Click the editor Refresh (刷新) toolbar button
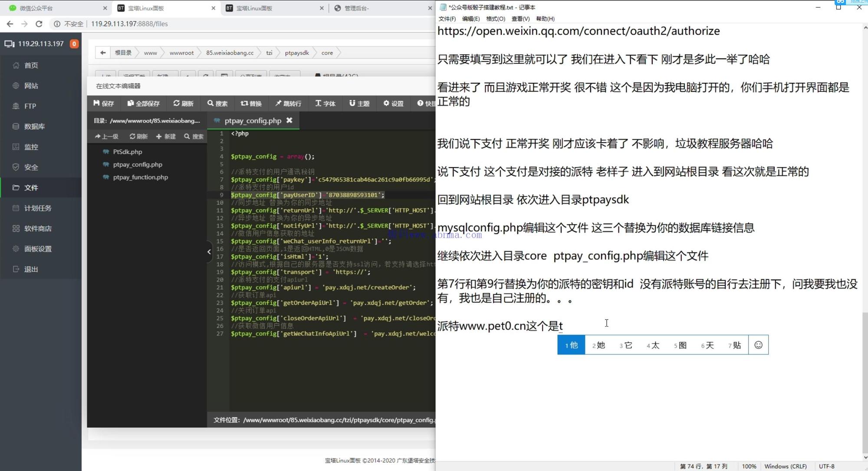The width and height of the screenshot is (868, 471). click(x=183, y=103)
